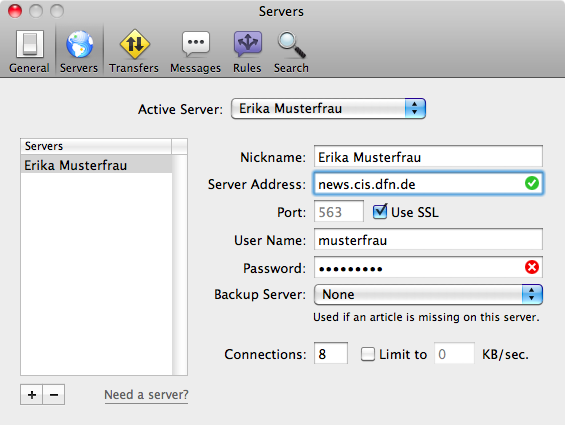This screenshot has width=565, height=425.
Task: Click the KB/sec limit value field
Action: pyautogui.click(x=454, y=354)
